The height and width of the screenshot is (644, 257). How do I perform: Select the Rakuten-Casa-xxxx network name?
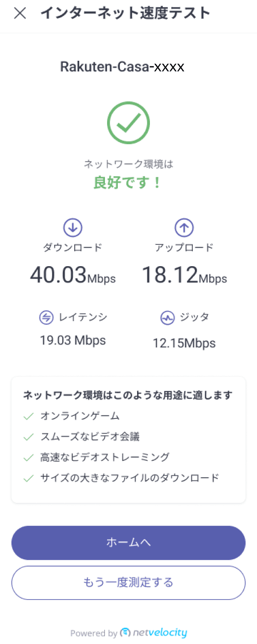[122, 67]
